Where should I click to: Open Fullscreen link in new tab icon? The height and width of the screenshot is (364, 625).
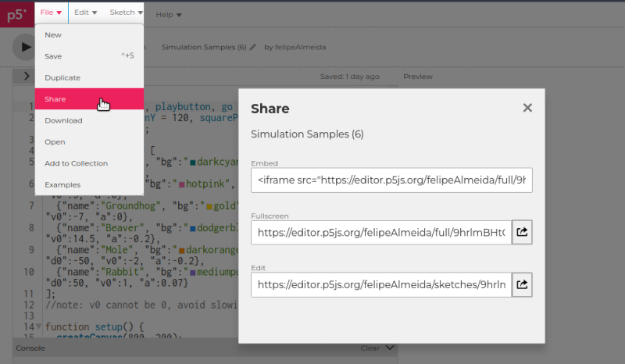pyautogui.click(x=522, y=232)
